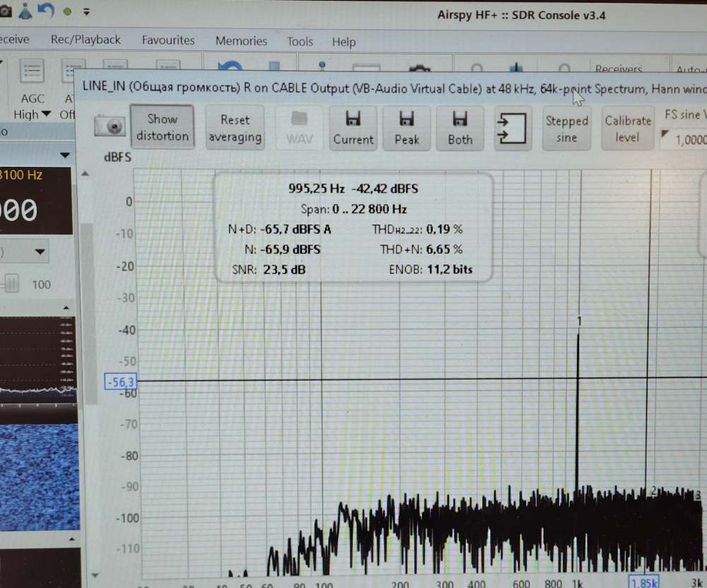Open the Tools ribbon tab
Viewport: 707px width, 588px height.
(300, 42)
